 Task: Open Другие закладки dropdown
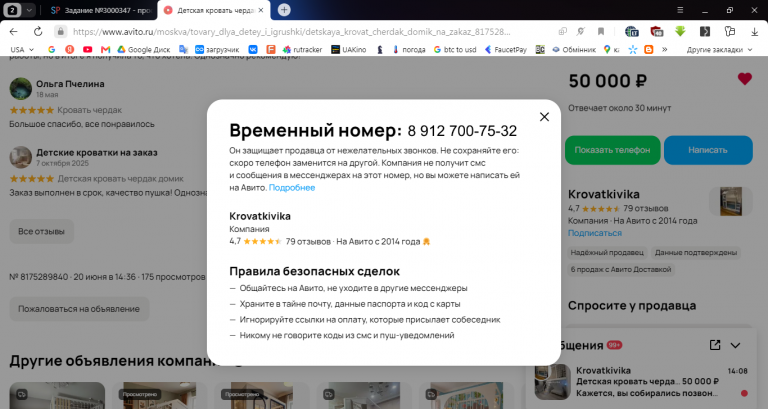click(719, 49)
